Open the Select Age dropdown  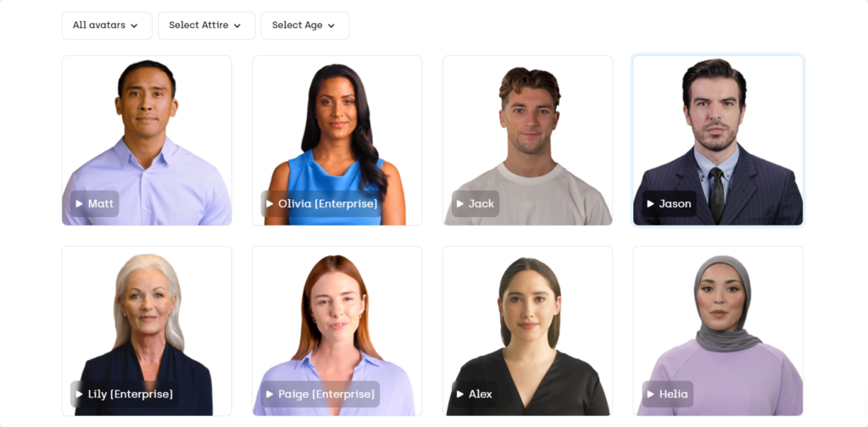coord(305,25)
